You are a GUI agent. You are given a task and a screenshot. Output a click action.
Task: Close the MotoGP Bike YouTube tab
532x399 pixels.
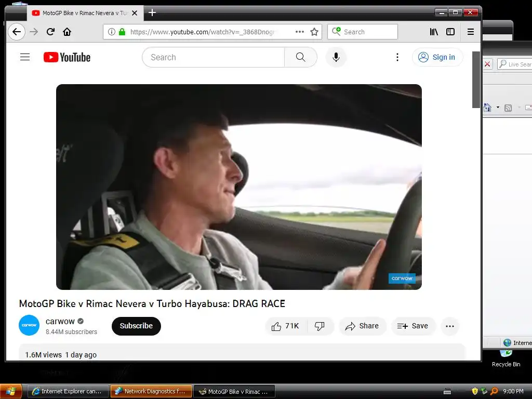coord(135,13)
